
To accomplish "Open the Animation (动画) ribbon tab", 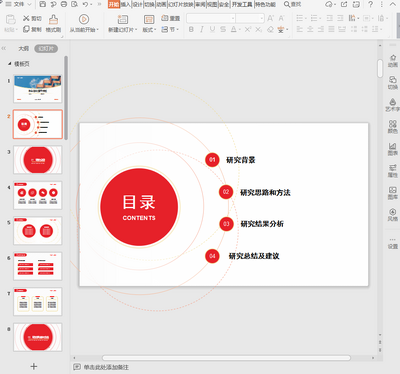I will click(x=161, y=4).
